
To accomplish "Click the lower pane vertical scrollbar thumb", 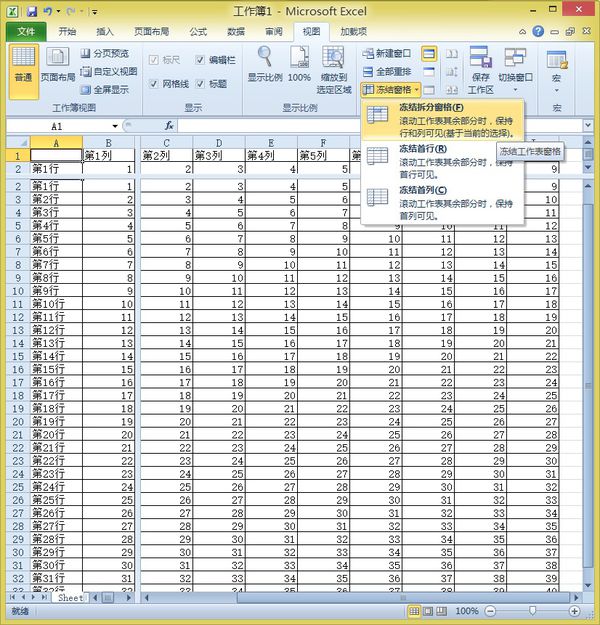I will click(588, 385).
